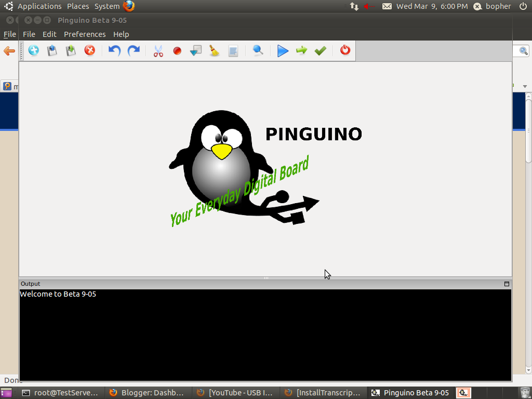Redo the last action

point(133,50)
